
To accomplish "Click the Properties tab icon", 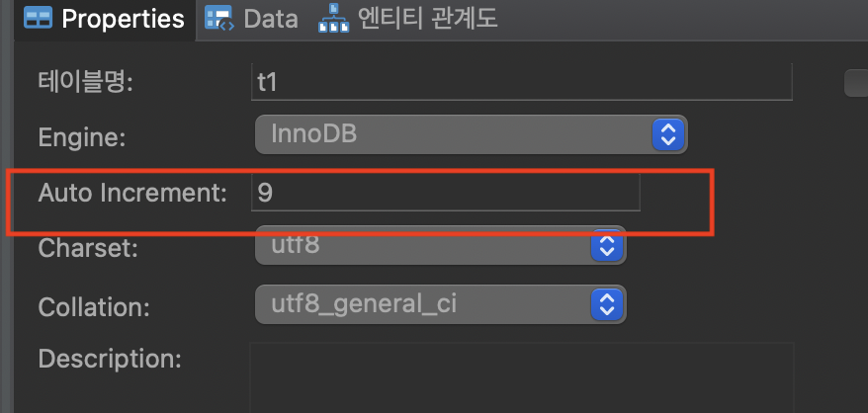I will click(x=39, y=18).
